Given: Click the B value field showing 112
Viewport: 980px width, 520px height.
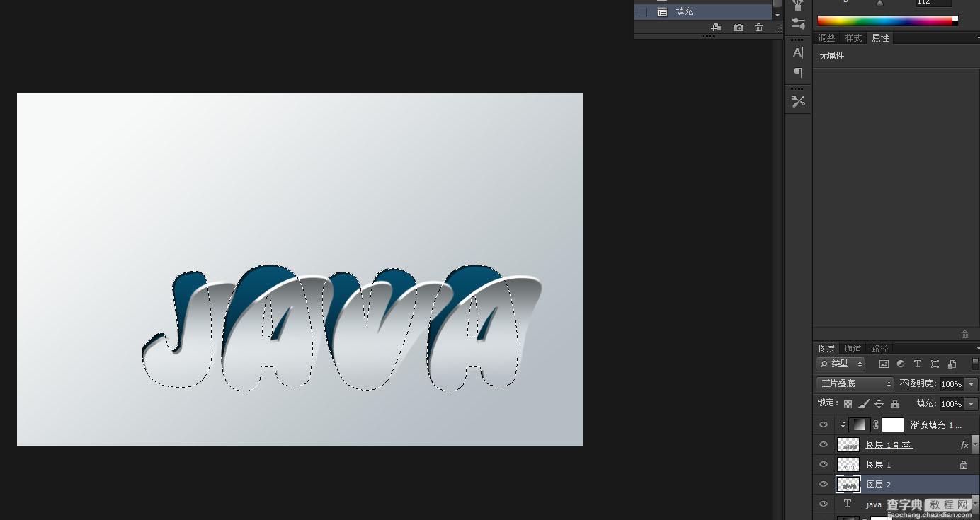Looking at the screenshot, I should [933, 3].
